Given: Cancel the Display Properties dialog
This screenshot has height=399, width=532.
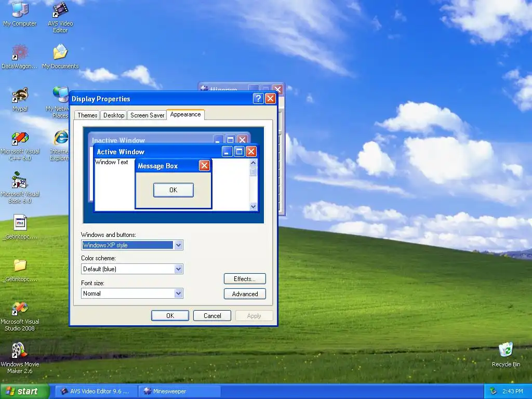Looking at the screenshot, I should click(212, 315).
